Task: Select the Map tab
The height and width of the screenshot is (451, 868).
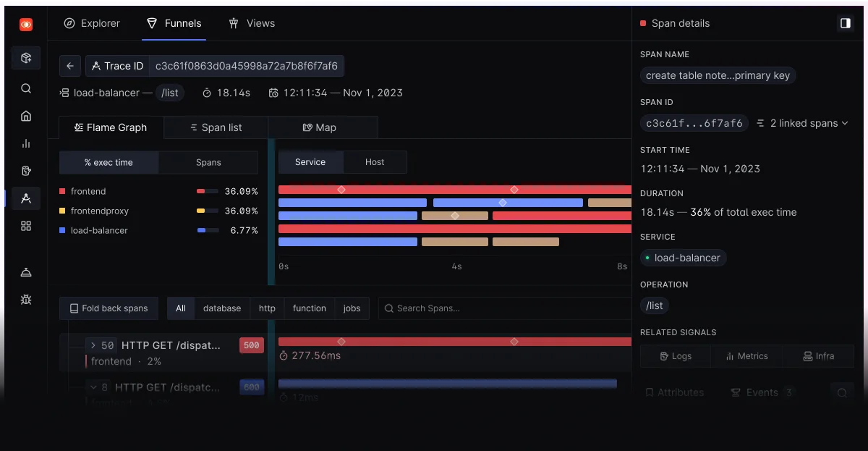Action: coord(320,127)
